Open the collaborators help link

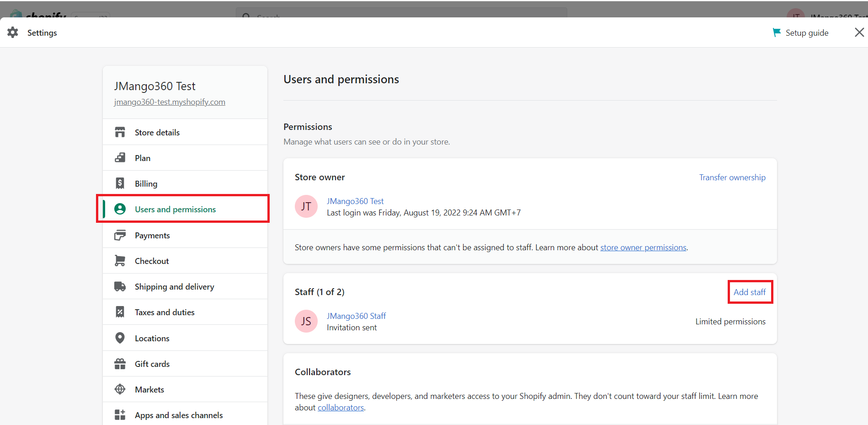[341, 408]
